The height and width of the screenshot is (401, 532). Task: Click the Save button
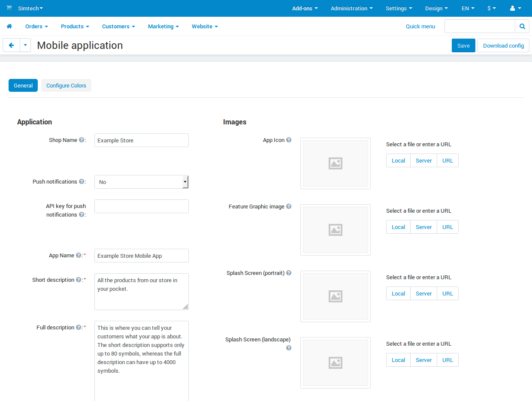coord(463,45)
